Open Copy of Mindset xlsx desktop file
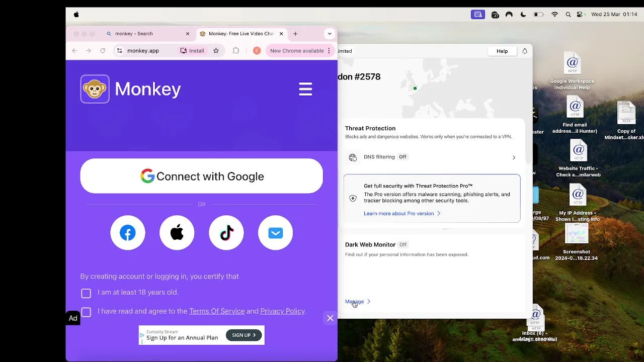The height and width of the screenshot is (362, 644). click(x=626, y=121)
